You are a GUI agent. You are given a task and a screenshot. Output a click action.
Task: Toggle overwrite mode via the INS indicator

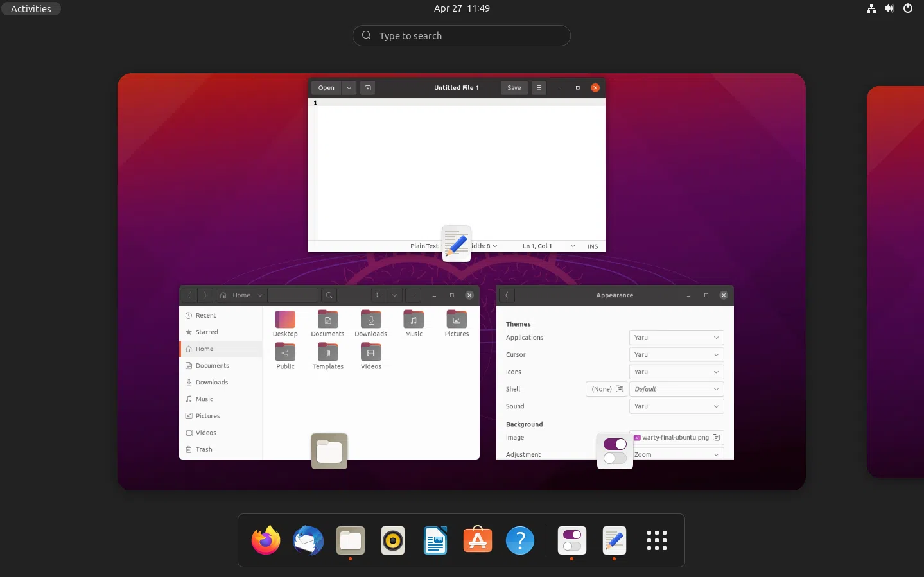click(x=593, y=246)
